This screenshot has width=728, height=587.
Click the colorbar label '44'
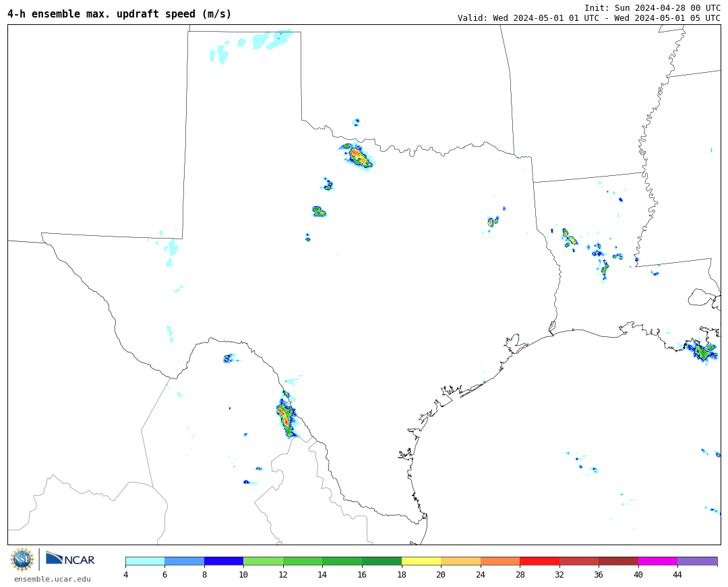click(677, 574)
